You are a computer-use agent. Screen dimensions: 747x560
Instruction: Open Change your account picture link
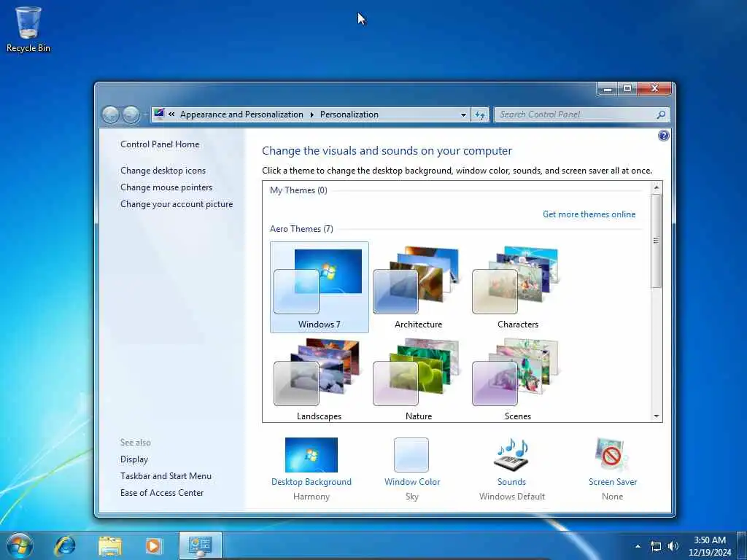177,204
